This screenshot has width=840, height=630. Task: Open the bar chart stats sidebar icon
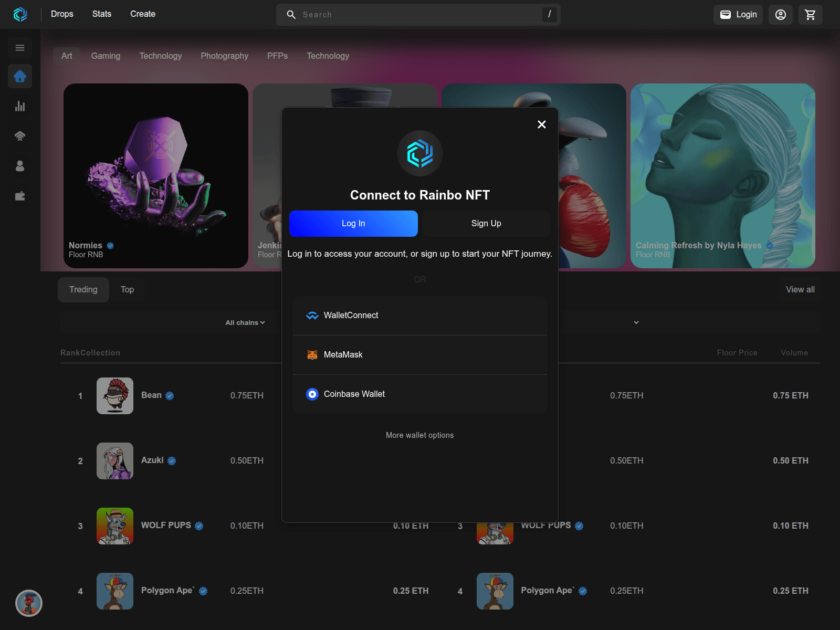(20, 106)
